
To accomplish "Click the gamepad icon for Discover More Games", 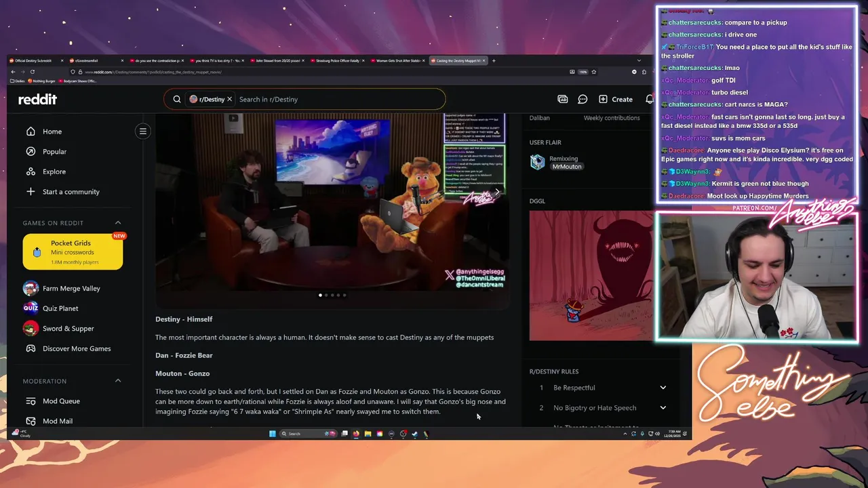I will [x=31, y=348].
